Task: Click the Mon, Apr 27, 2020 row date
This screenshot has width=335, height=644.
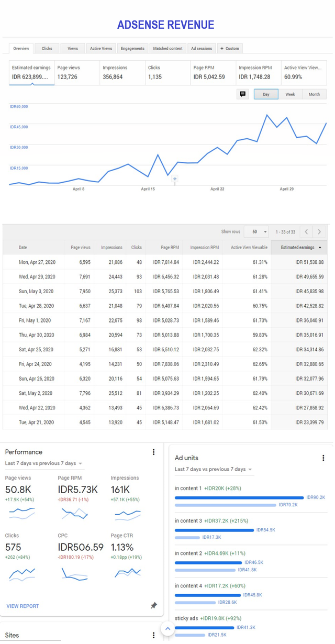Action: tap(37, 262)
